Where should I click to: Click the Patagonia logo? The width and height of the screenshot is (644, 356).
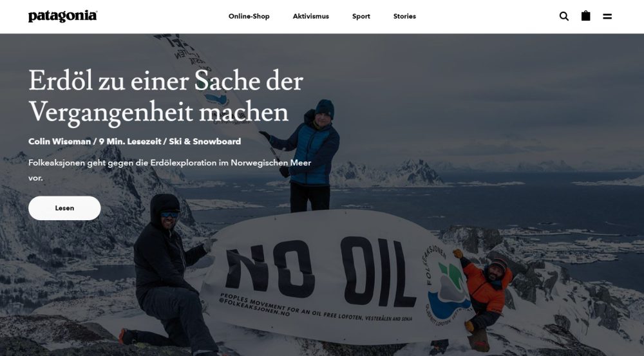click(x=63, y=17)
